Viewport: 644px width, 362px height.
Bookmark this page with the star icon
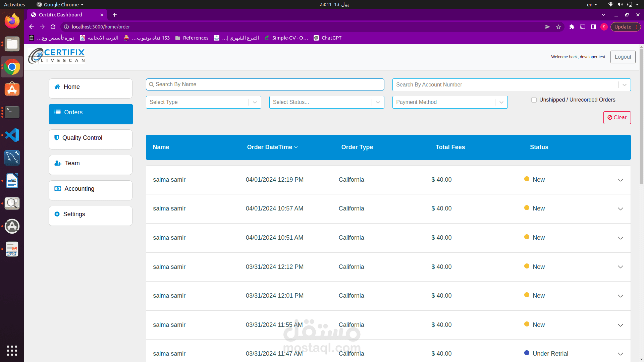point(558,27)
